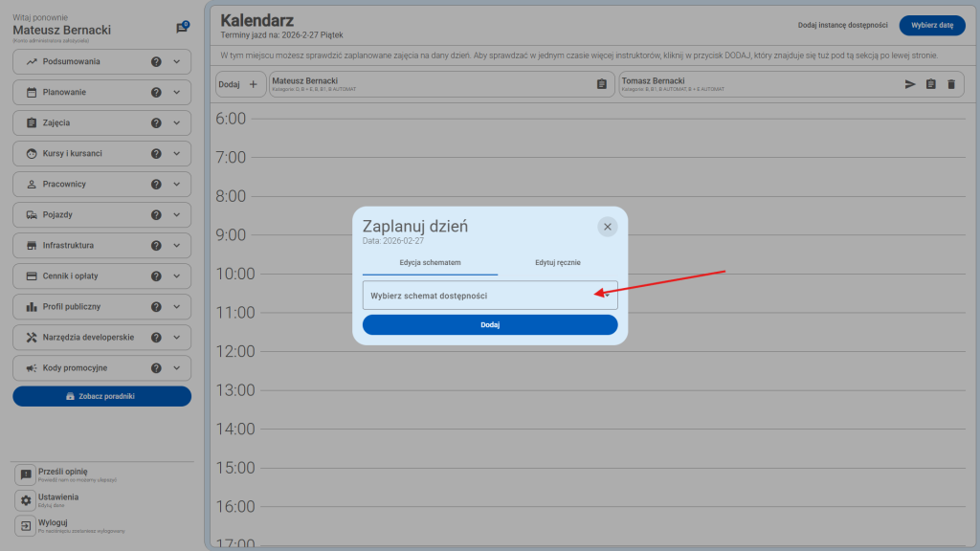This screenshot has width=980, height=551.
Task: Expand the Cennik i opłaty section
Action: [101, 275]
